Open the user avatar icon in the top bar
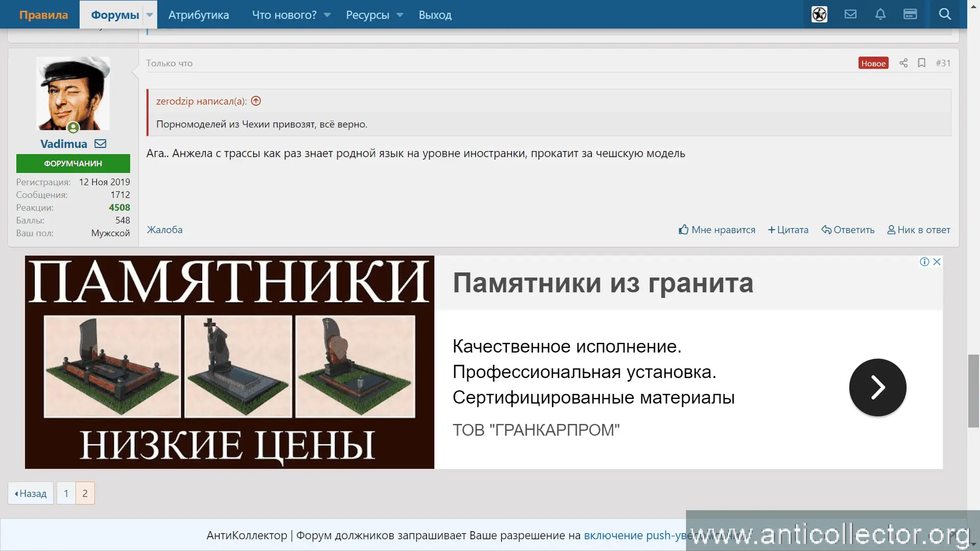The width and height of the screenshot is (980, 551). click(x=819, y=14)
